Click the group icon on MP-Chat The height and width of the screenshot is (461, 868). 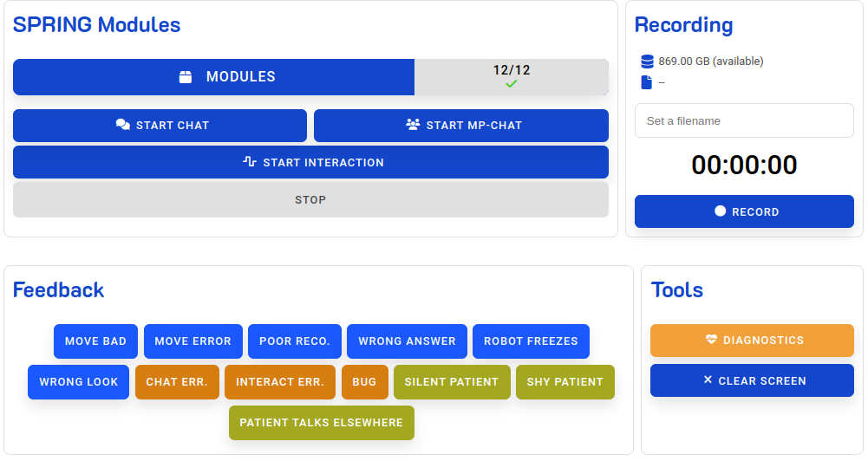pos(413,125)
